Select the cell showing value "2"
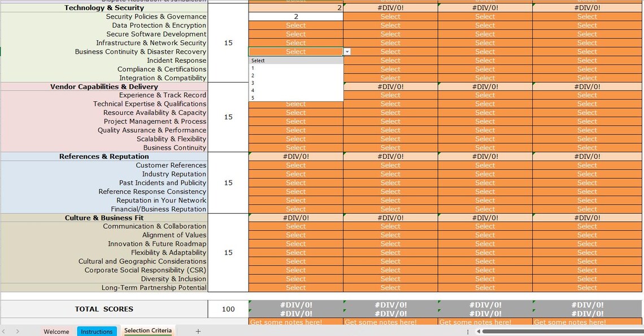 point(295,16)
